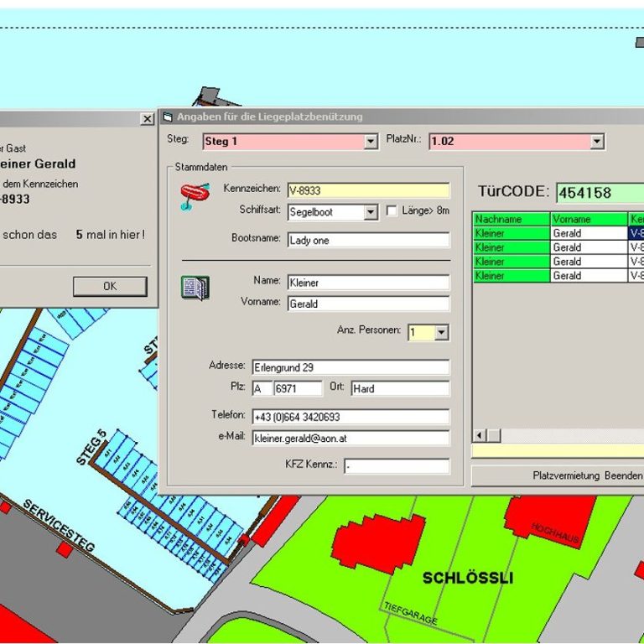
Task: Open the Steg dropdown list
Action: click(x=371, y=142)
